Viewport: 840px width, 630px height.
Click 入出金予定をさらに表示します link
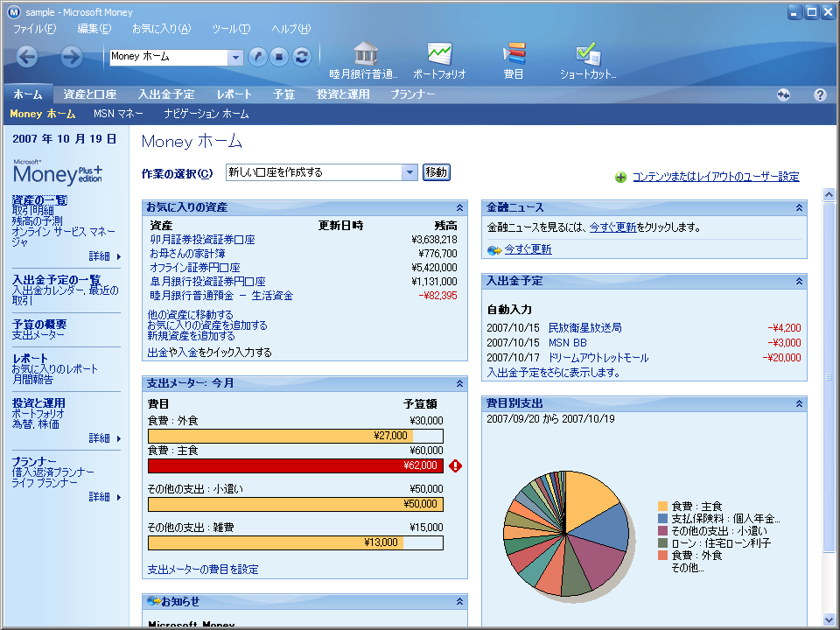pyautogui.click(x=553, y=373)
